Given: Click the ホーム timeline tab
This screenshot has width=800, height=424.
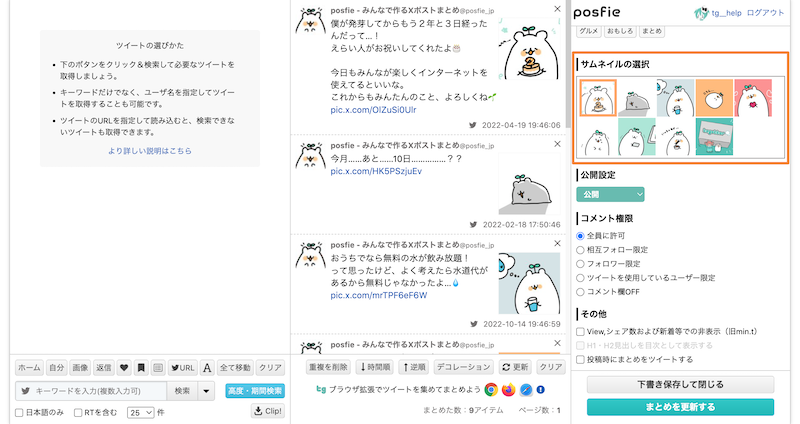Looking at the screenshot, I should point(29,367).
